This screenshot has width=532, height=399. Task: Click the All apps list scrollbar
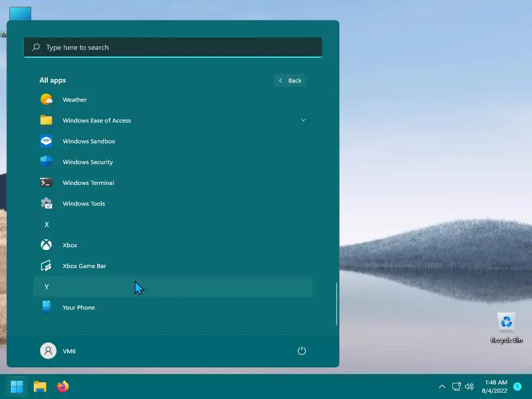[337, 303]
